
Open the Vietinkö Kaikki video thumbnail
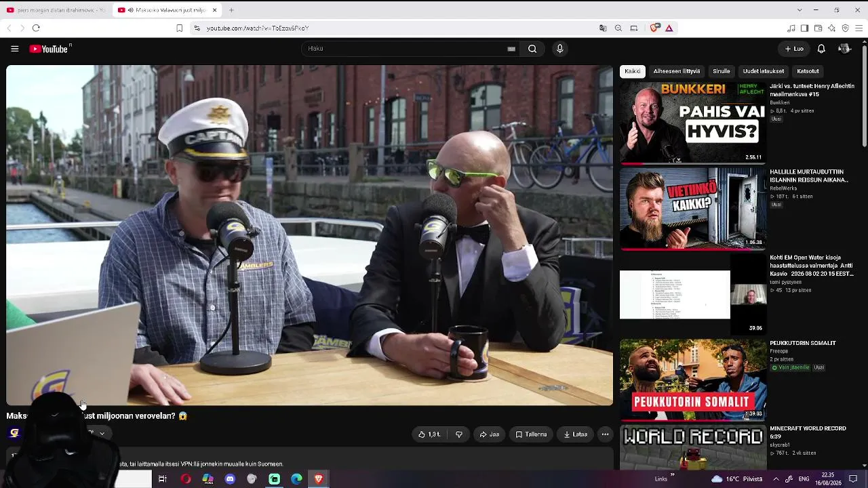693,209
